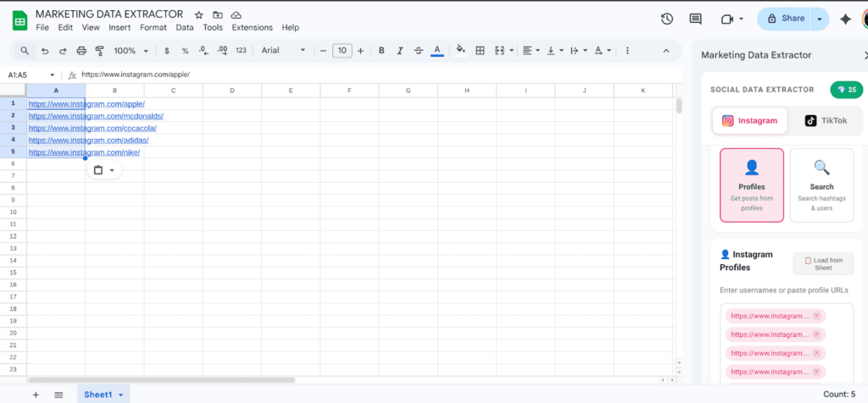Click the Gemini sparkle icon
Image resolution: width=868 pixels, height=403 pixels.
(845, 19)
